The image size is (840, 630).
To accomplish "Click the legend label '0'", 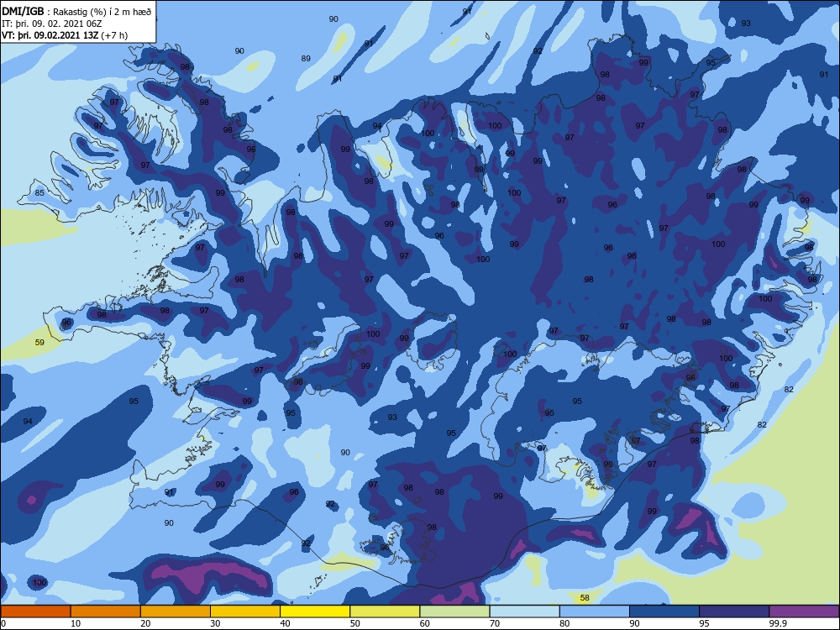I will tap(4, 623).
